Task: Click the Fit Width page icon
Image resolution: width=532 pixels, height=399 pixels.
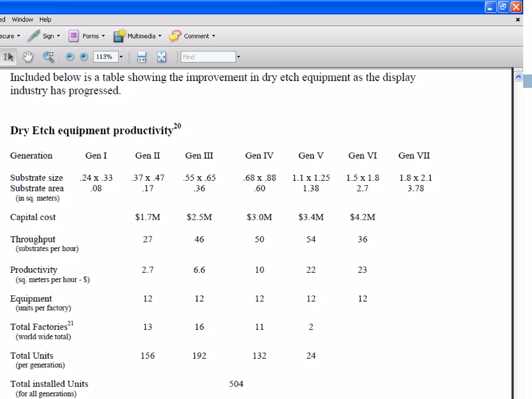Action: coord(141,57)
